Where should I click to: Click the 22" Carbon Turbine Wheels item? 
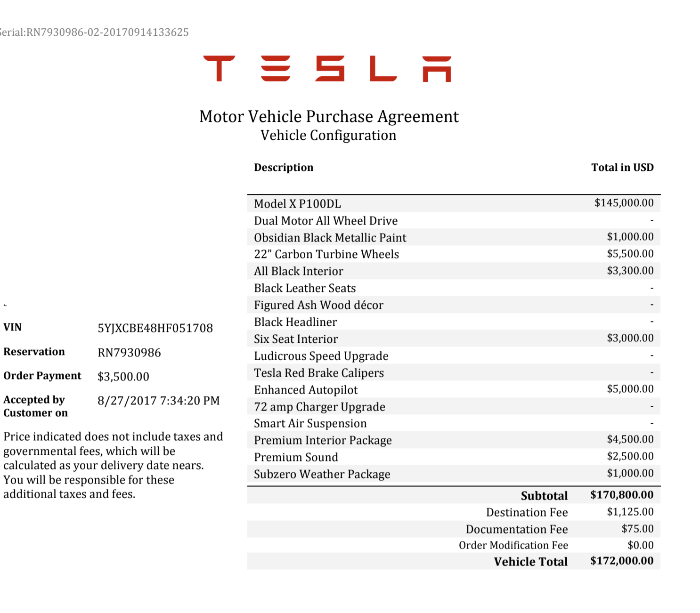pyautogui.click(x=326, y=255)
